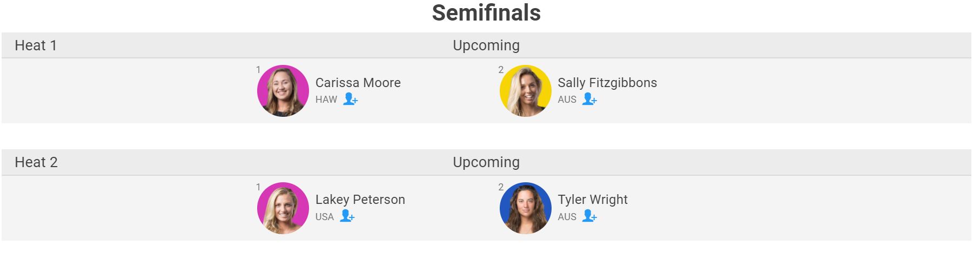This screenshot has width=980, height=258.
Task: Select the Tyler Wright name link
Action: (592, 200)
